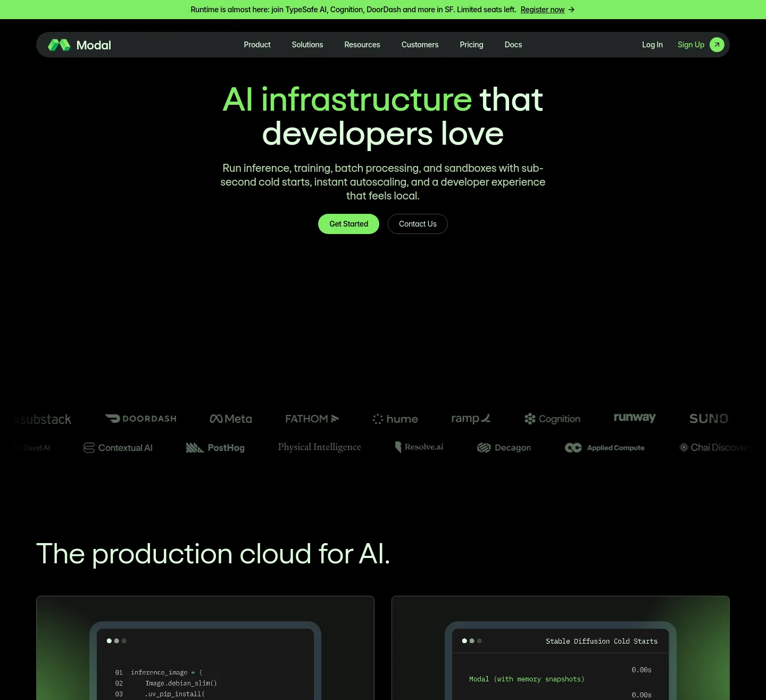This screenshot has height=700, width=766.
Task: Click the Fathom logo
Action: (x=312, y=419)
